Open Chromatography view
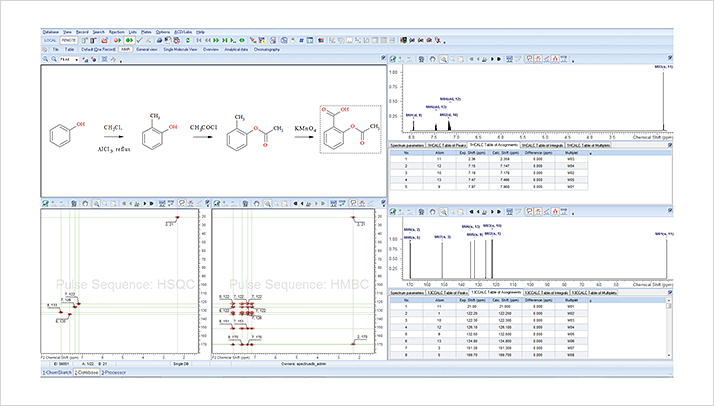 click(266, 49)
